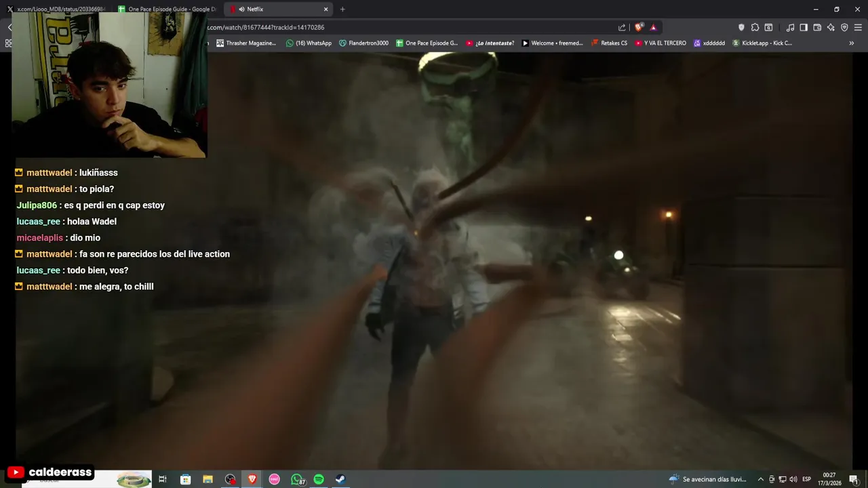Viewport: 868px width, 488px height.
Task: Click the shield extension icon in toolbar
Action: coord(741,28)
